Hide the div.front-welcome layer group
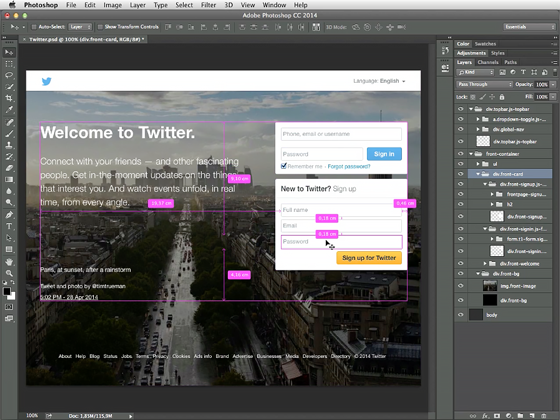 (x=460, y=264)
